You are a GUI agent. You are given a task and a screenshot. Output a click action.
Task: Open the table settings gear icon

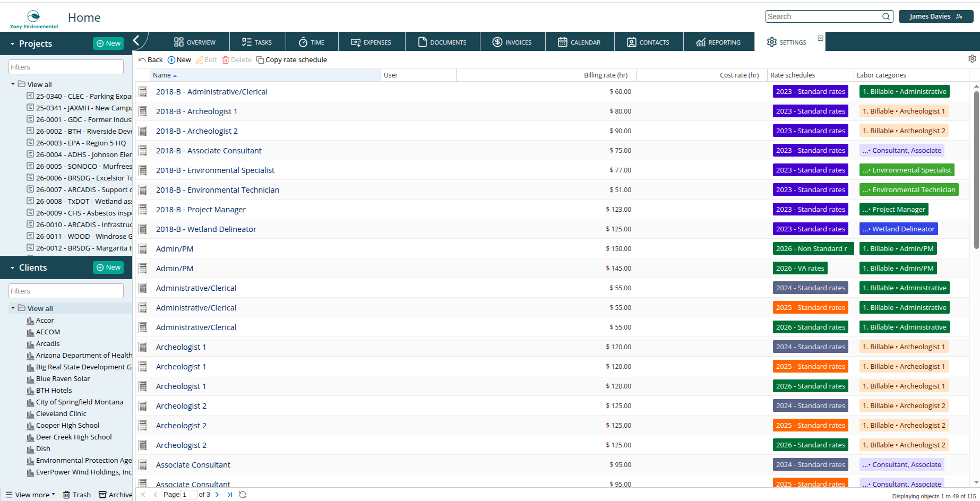(972, 59)
